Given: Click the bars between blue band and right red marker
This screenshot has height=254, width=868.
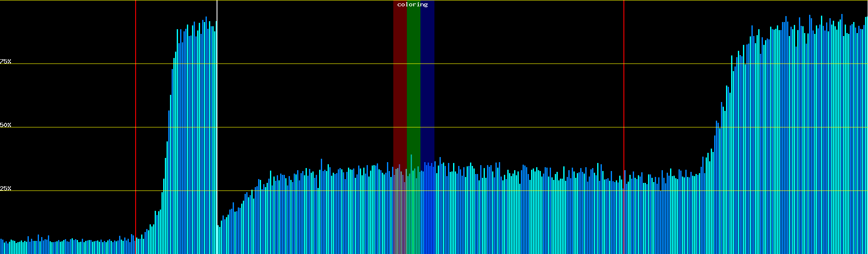Looking at the screenshot, I should click(x=530, y=212).
